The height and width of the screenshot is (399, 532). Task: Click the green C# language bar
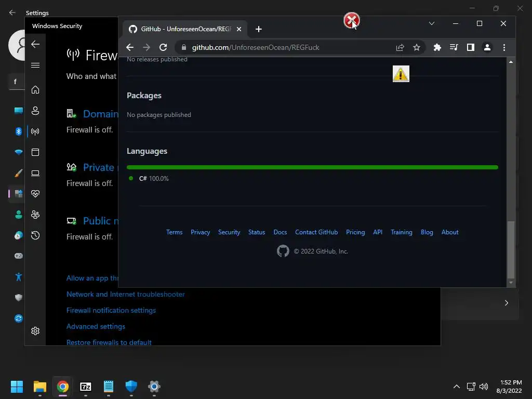point(312,167)
